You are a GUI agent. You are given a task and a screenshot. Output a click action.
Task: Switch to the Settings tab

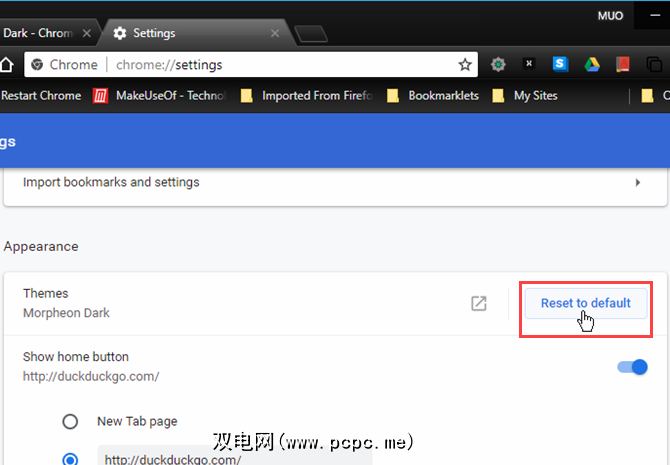[x=197, y=33]
